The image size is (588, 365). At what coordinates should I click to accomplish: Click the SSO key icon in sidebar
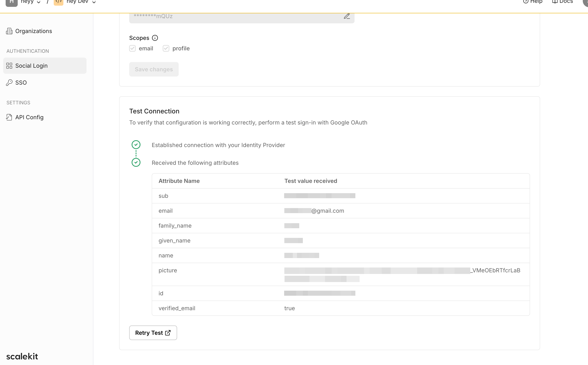point(9,82)
